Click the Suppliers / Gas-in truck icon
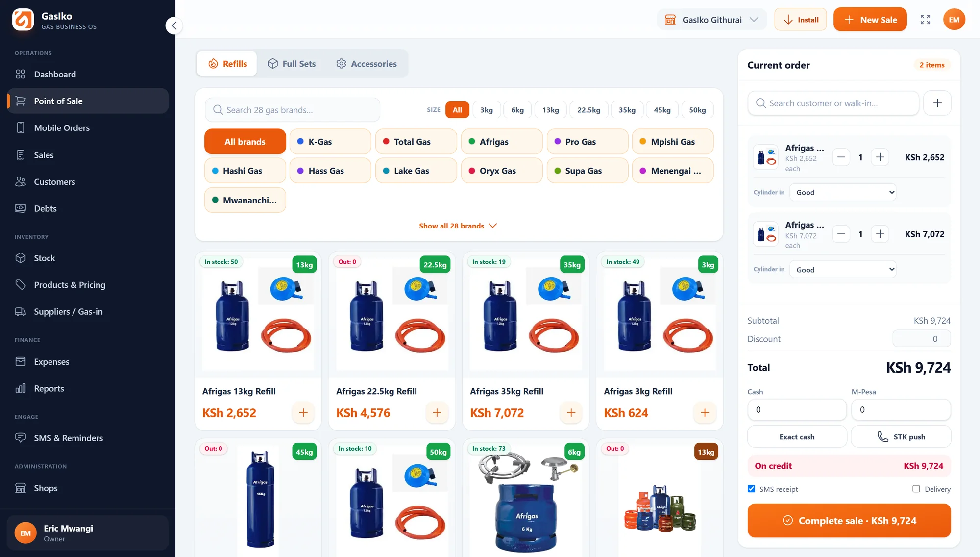 click(21, 312)
